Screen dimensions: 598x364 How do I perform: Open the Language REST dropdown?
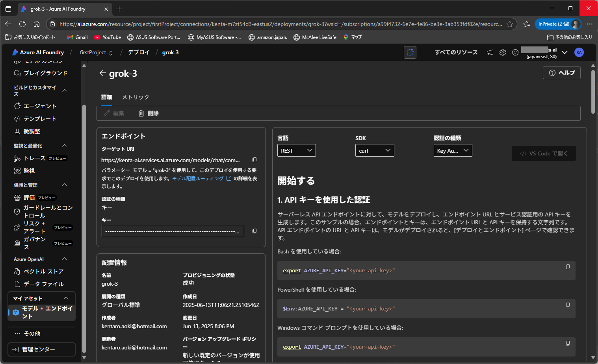click(297, 150)
